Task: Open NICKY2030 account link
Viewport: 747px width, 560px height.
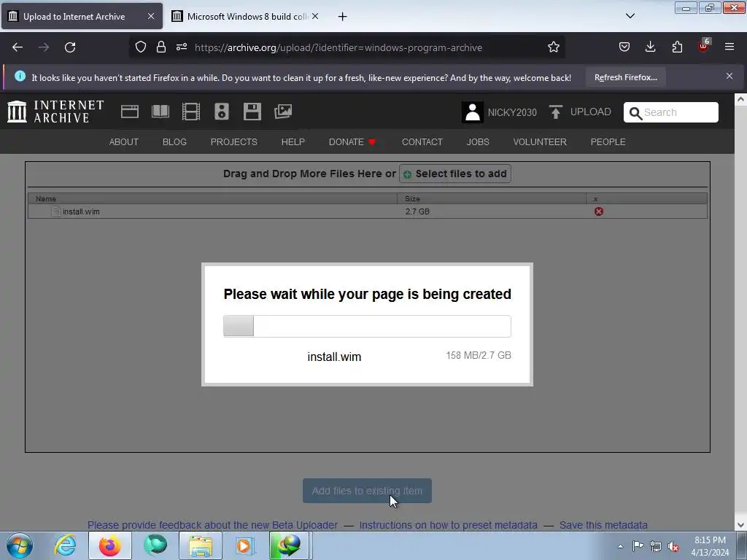Action: coord(512,112)
